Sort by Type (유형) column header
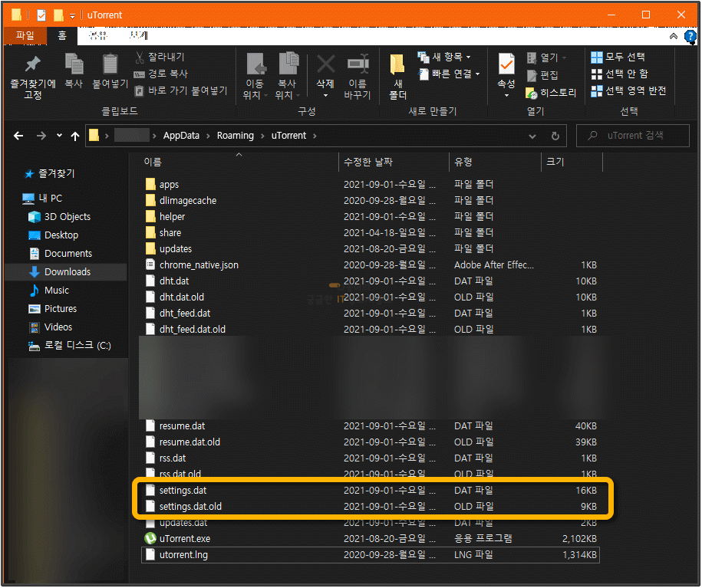 pos(463,162)
